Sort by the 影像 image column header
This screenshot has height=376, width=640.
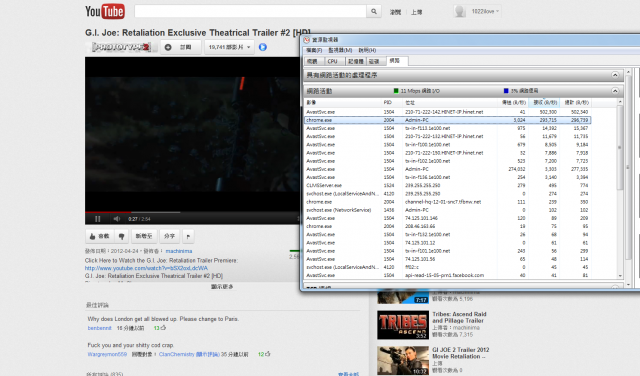coord(343,102)
